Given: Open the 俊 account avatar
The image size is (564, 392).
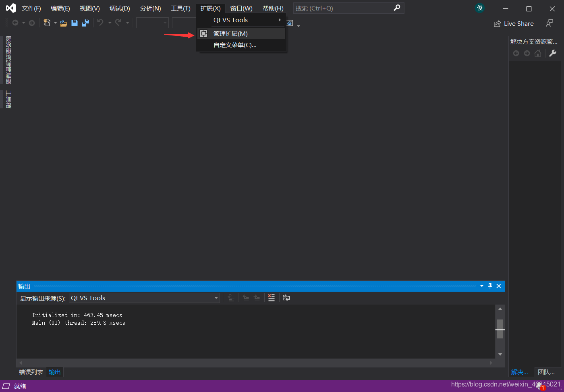Looking at the screenshot, I should [479, 8].
